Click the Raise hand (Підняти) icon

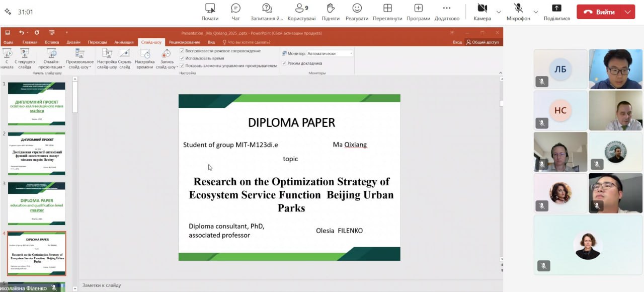(x=331, y=9)
